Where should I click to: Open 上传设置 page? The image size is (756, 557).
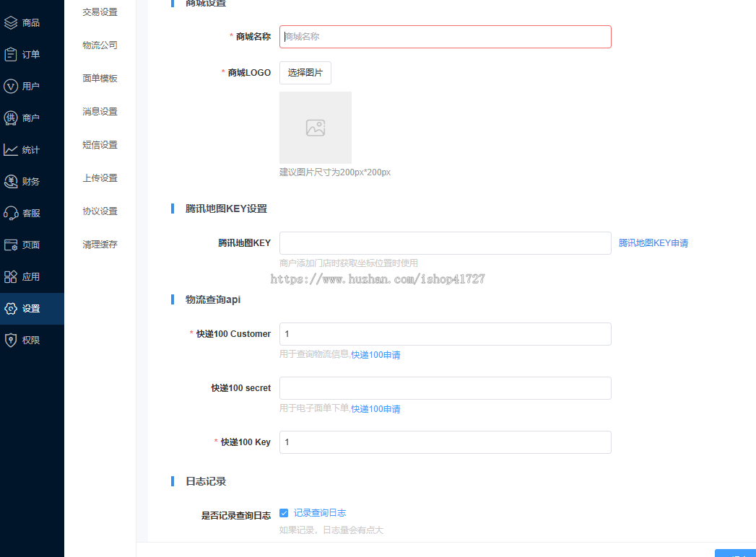100,178
